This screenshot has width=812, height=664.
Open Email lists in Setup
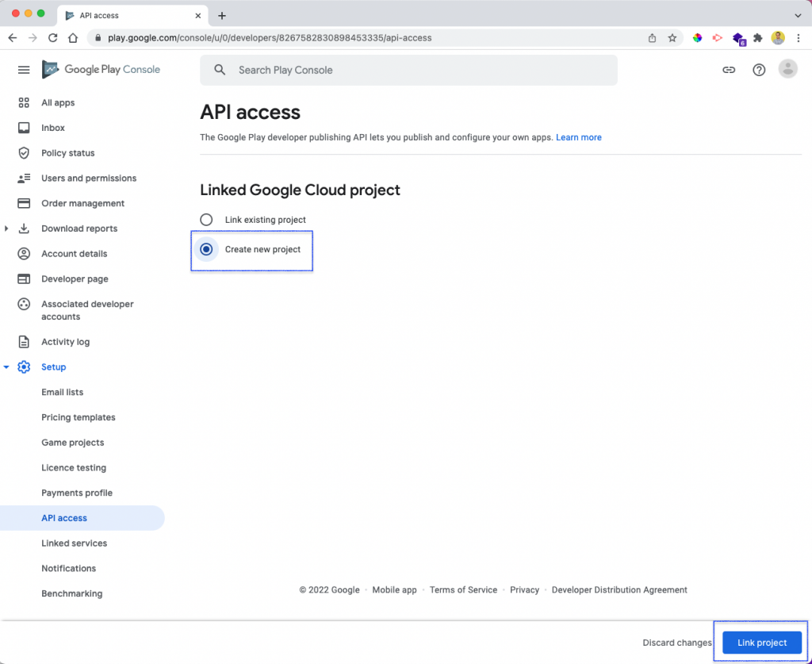62,392
